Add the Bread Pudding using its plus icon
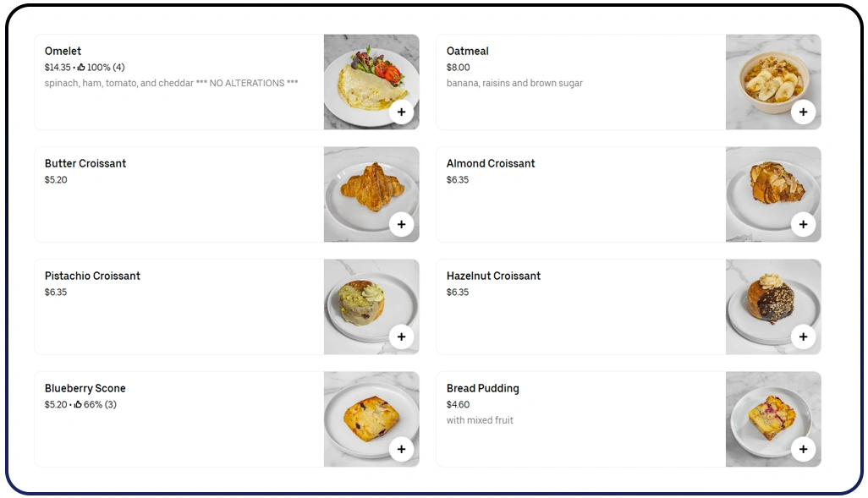This screenshot has width=868, height=498. coord(803,449)
